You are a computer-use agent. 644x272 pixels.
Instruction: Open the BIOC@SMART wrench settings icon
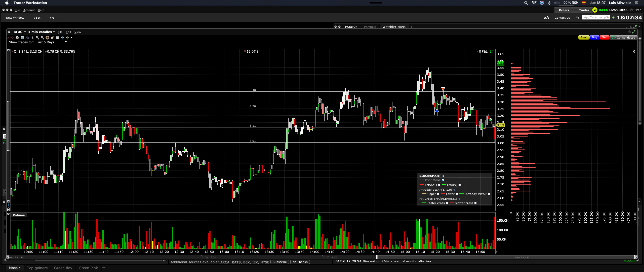[443, 176]
